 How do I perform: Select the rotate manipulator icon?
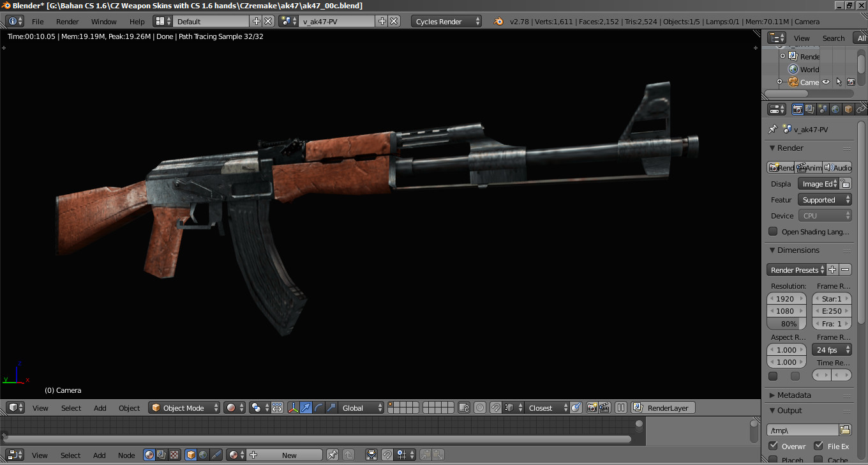[x=318, y=408]
